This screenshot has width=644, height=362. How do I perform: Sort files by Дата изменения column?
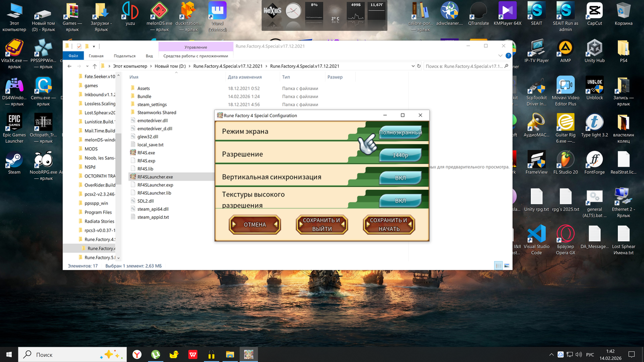[252, 77]
